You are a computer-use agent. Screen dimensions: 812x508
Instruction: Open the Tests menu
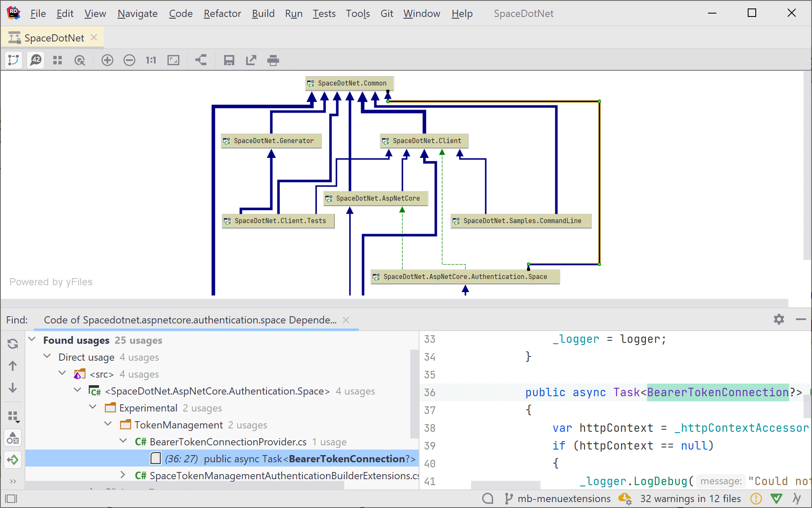click(324, 14)
